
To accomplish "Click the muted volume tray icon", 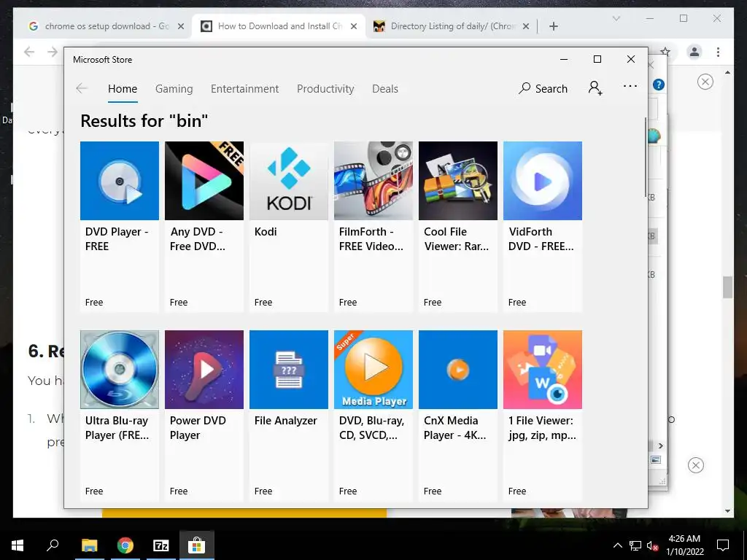I will click(x=652, y=545).
